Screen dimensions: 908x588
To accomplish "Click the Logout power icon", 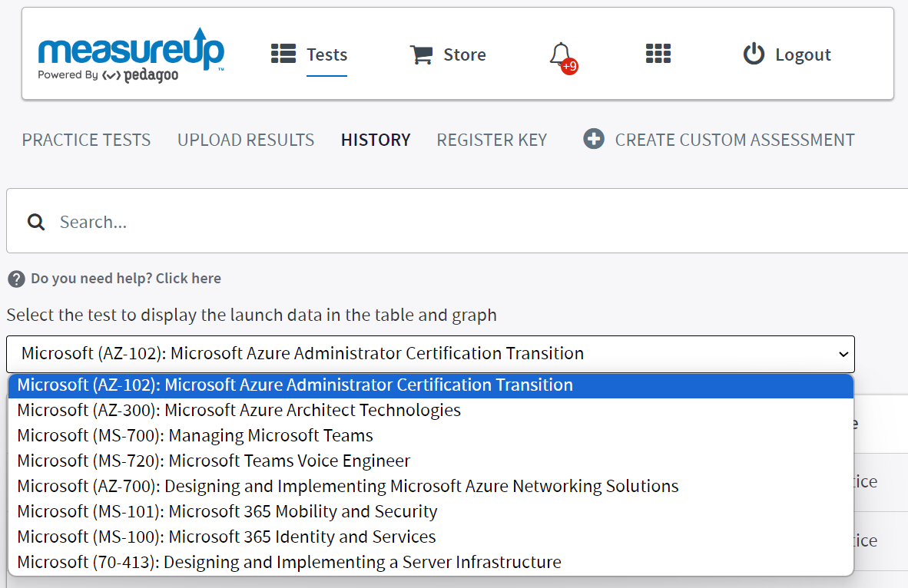I will click(x=754, y=55).
